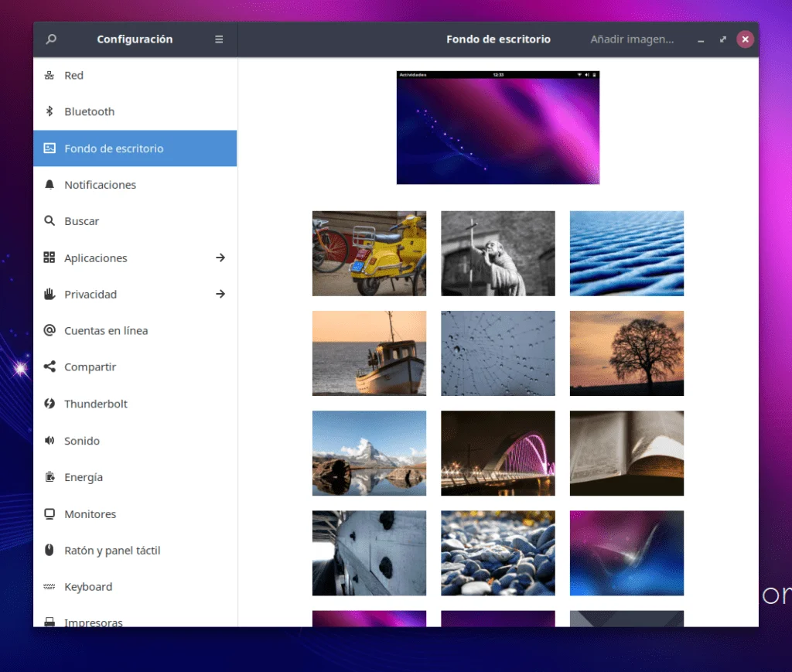The height and width of the screenshot is (672, 792).
Task: Select the grayscale statue wallpaper
Action: click(x=498, y=254)
